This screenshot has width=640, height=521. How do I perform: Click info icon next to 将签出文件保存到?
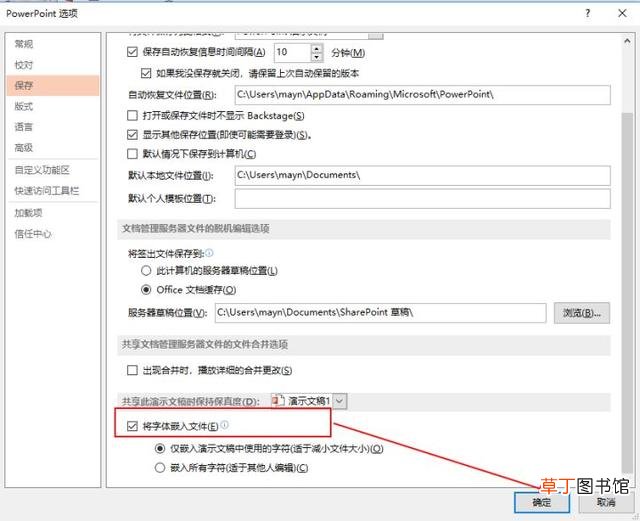209,253
